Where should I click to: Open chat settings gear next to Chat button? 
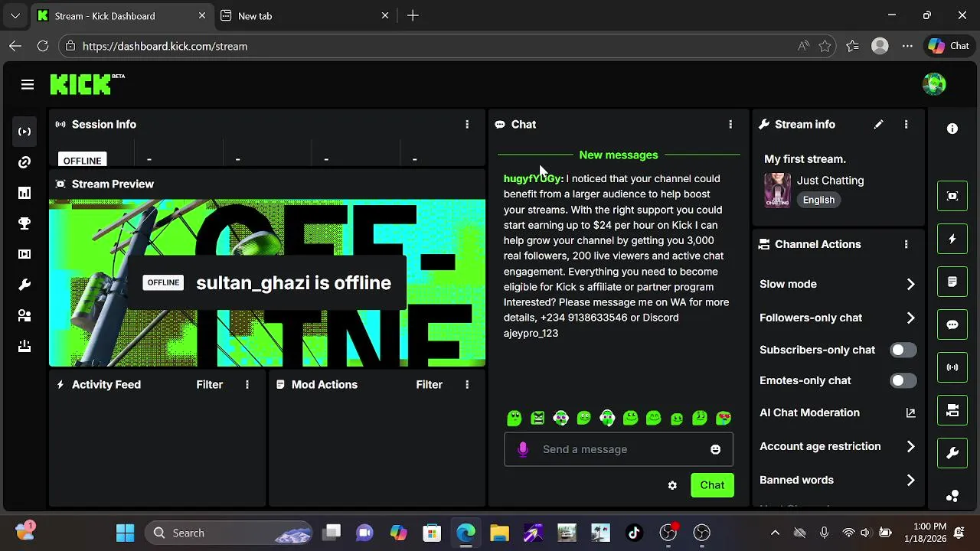[672, 485]
